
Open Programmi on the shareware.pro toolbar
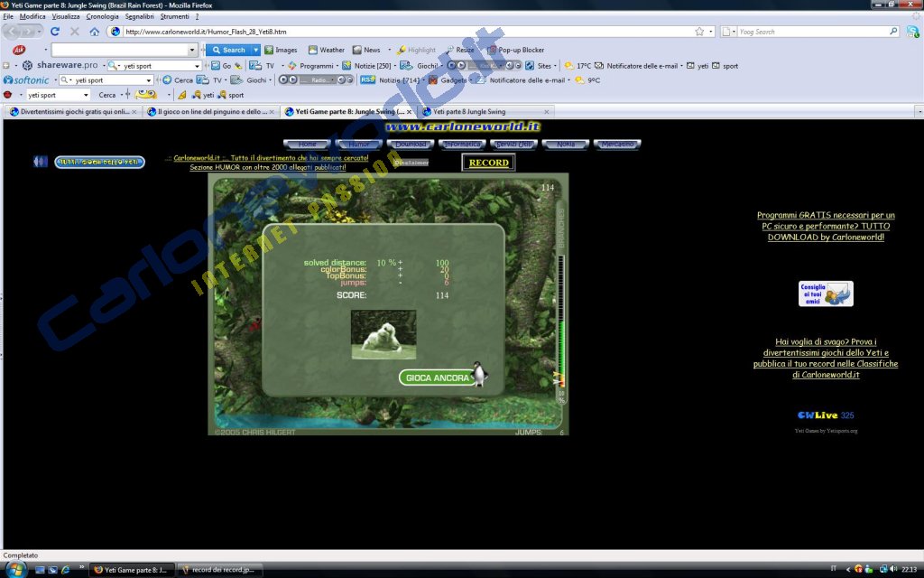pyautogui.click(x=311, y=66)
